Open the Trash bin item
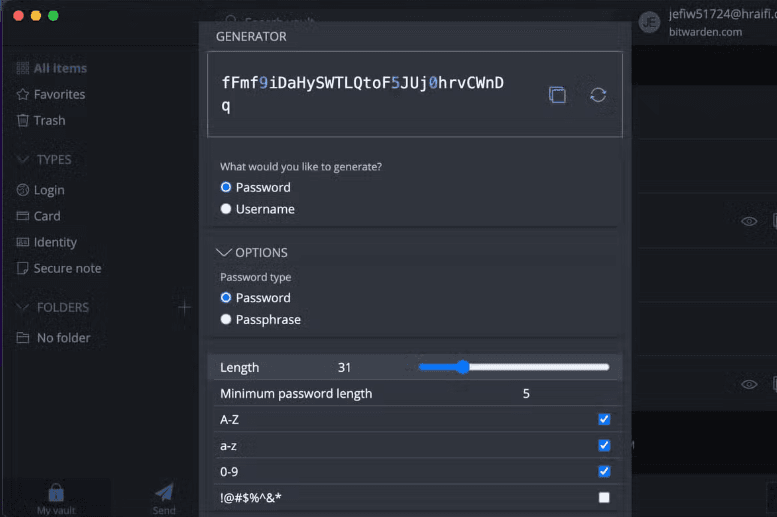This screenshot has width=777, height=517. point(41,120)
